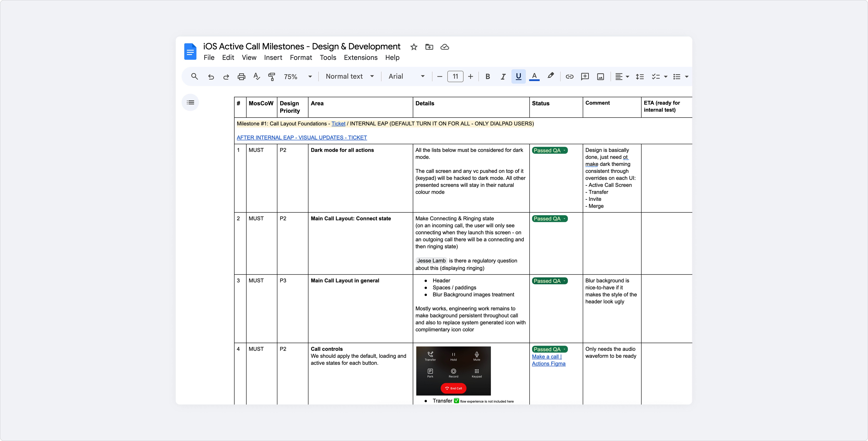868x441 pixels.
Task: Open the Format menu
Action: point(301,58)
